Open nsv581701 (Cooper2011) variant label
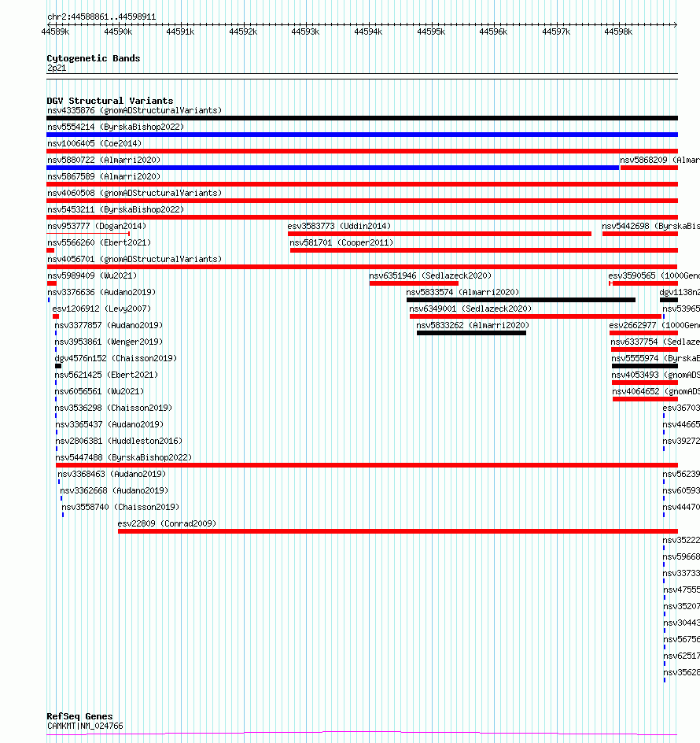The width and height of the screenshot is (700, 743). (341, 242)
